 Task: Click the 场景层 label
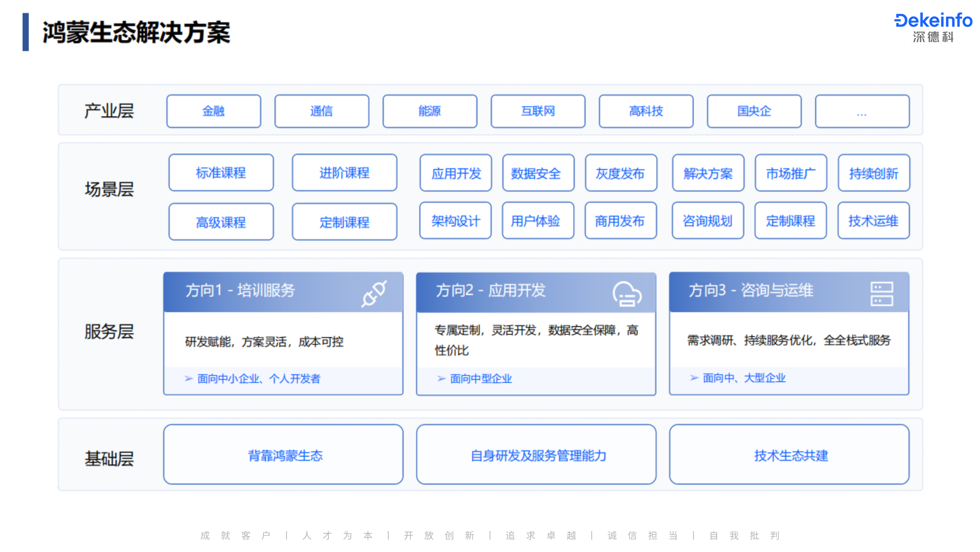(109, 189)
